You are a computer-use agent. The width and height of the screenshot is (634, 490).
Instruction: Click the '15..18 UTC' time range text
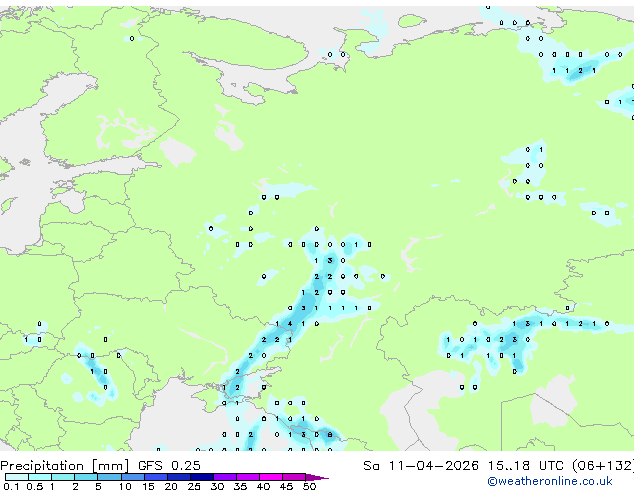click(525, 466)
